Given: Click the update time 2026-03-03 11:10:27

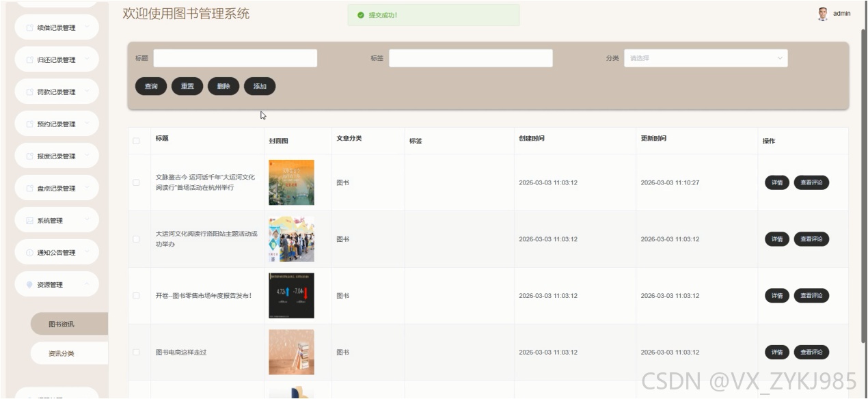Looking at the screenshot, I should [670, 182].
